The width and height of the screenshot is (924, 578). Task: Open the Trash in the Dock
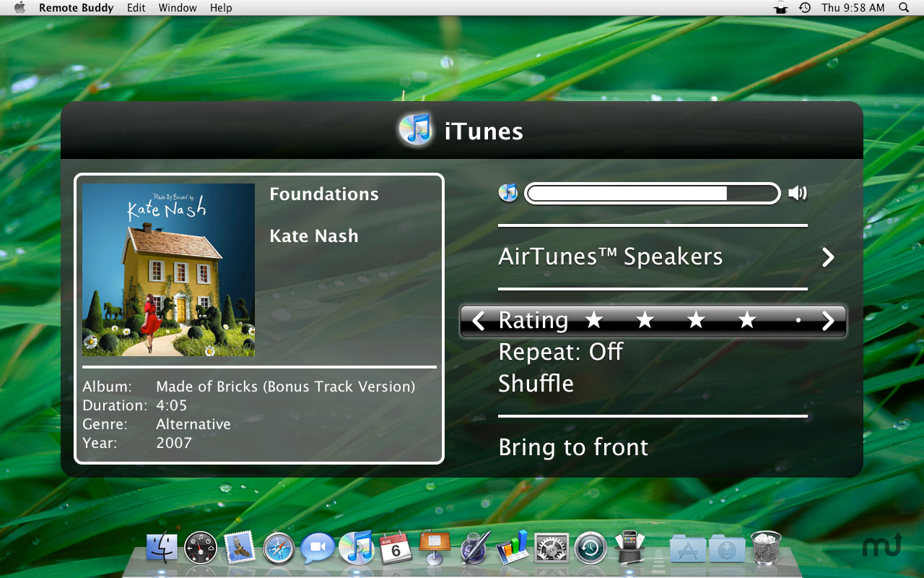766,548
